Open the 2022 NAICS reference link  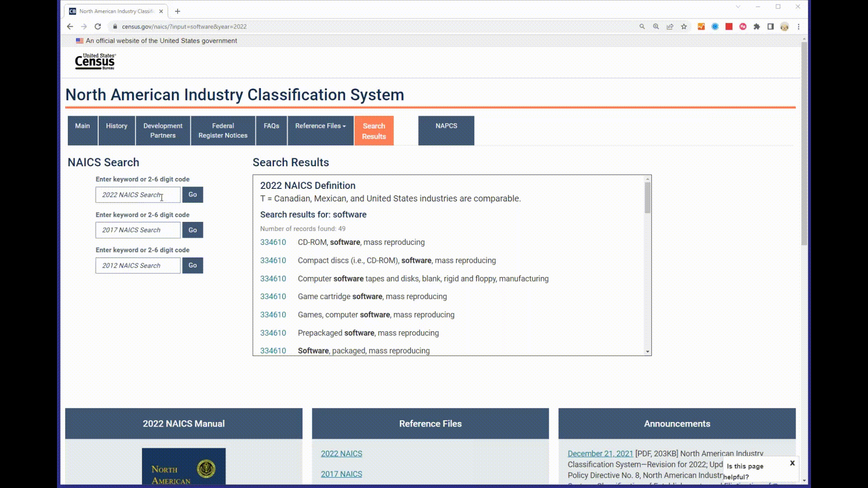(x=341, y=453)
